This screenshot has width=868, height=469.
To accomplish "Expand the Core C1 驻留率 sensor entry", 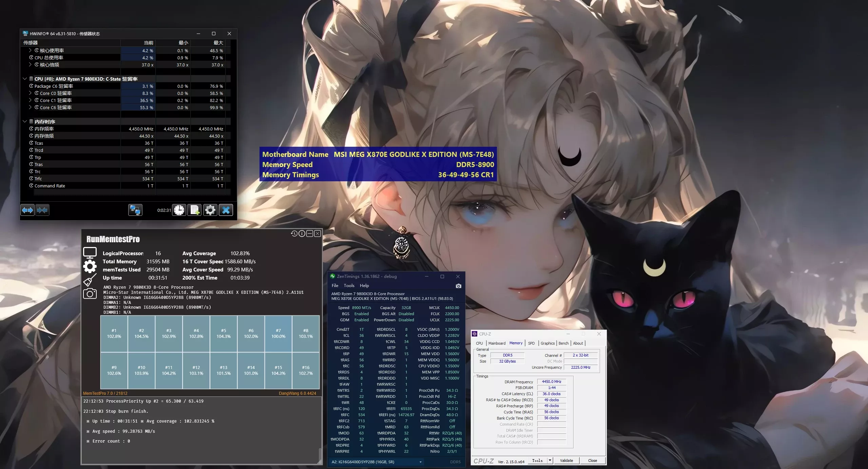I will [x=30, y=100].
